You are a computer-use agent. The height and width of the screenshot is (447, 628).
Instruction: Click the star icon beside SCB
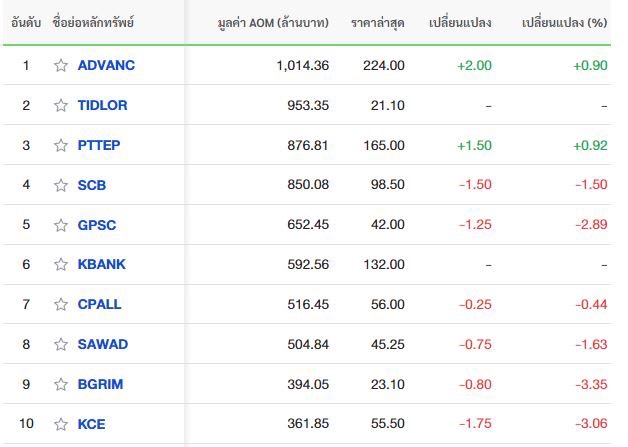point(61,185)
